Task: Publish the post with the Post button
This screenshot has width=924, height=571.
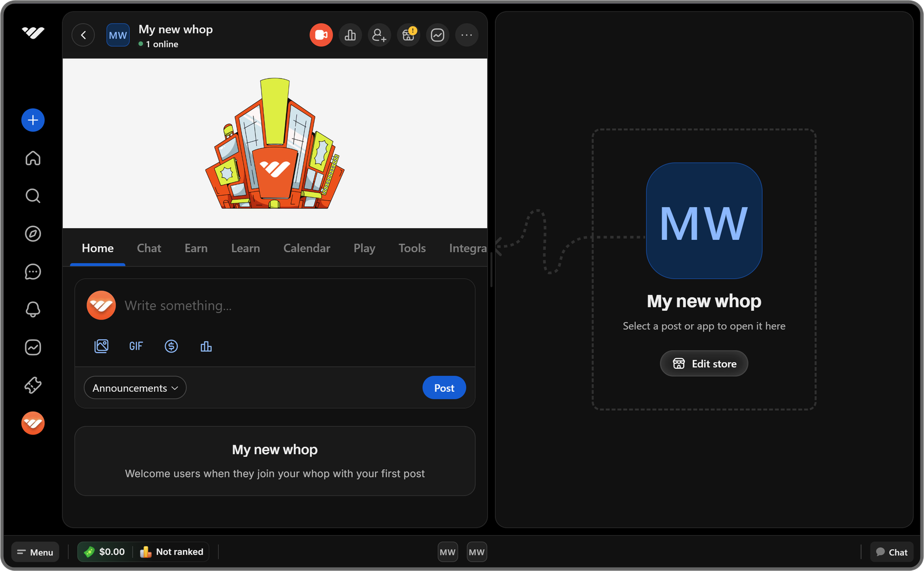Action: click(444, 388)
